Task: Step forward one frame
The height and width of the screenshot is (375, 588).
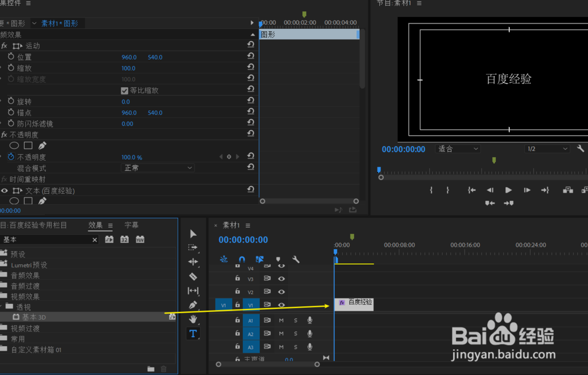Action: [x=527, y=190]
